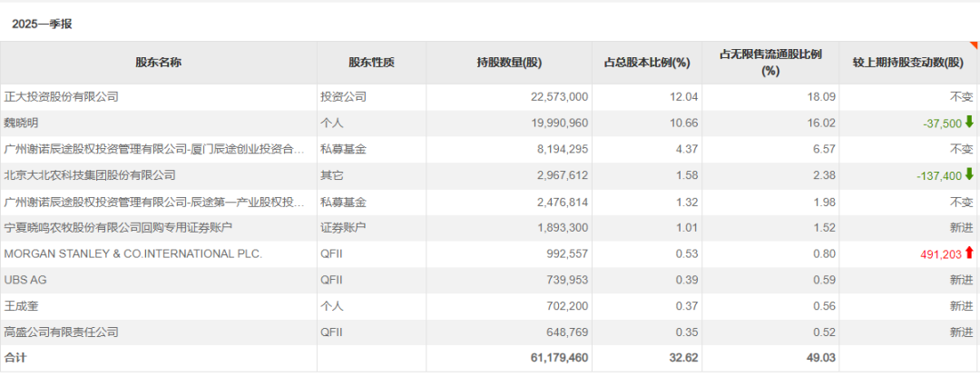Open shareholder 正大投资股份有限公司

click(62, 97)
